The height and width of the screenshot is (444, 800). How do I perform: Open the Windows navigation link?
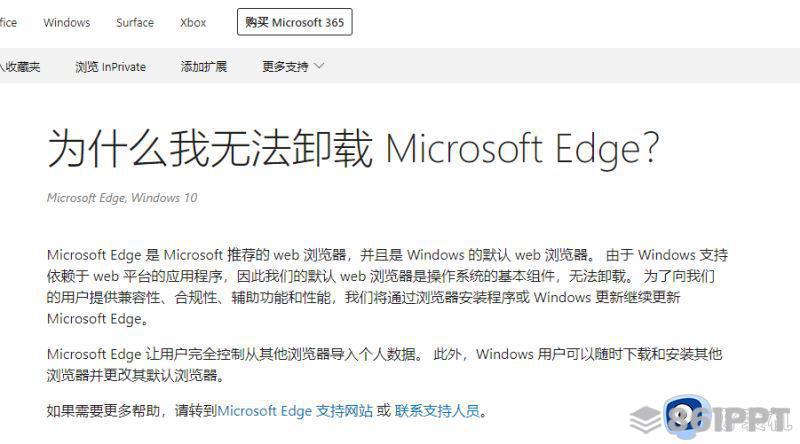(x=66, y=22)
